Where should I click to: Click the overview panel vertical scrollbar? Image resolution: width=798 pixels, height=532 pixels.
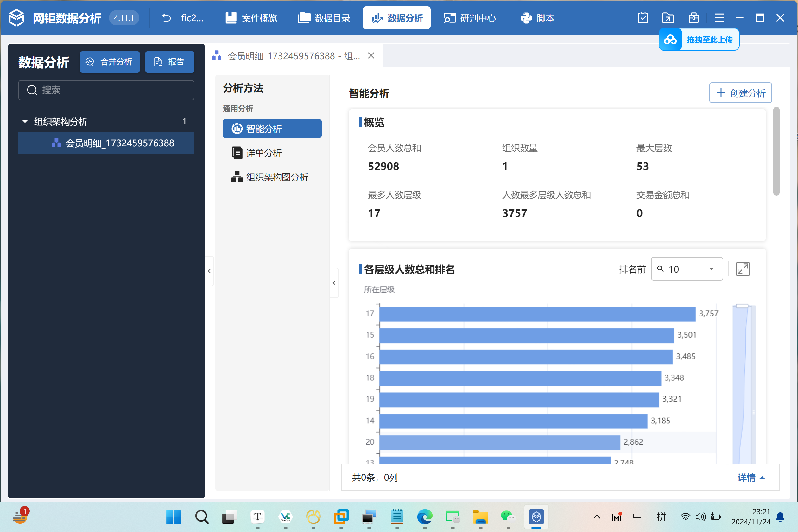pyautogui.click(x=776, y=151)
